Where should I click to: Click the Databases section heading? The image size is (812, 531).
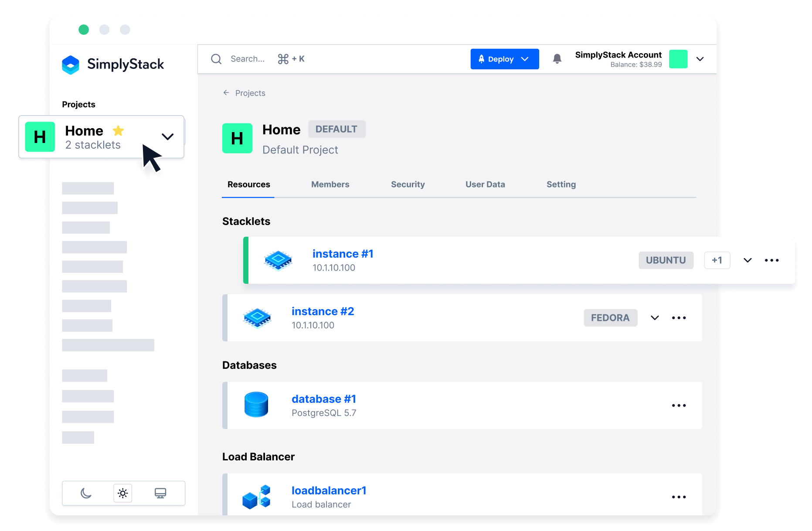[249, 365]
